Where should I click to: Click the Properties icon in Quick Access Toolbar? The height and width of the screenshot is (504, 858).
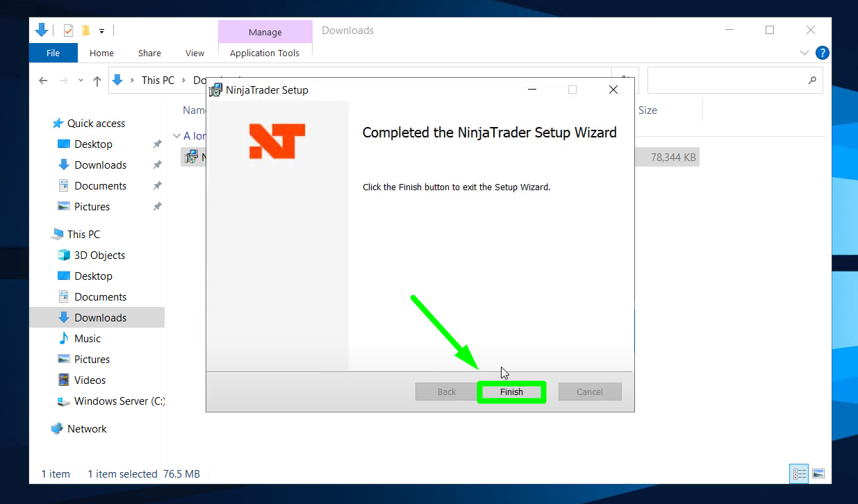pyautogui.click(x=68, y=31)
